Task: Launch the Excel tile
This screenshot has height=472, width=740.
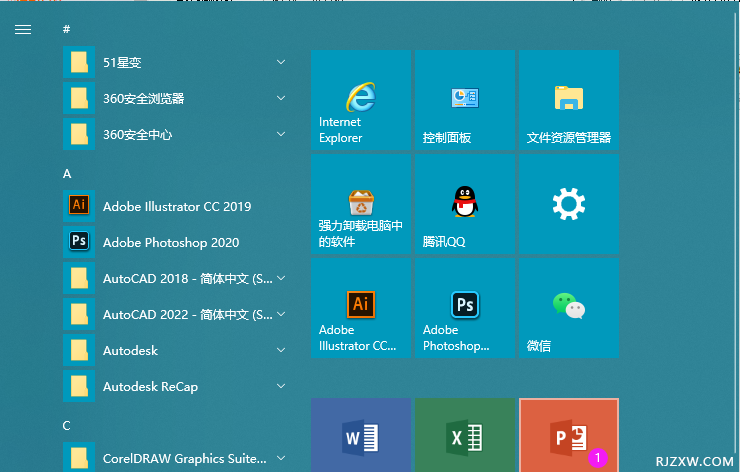Action: 465,435
